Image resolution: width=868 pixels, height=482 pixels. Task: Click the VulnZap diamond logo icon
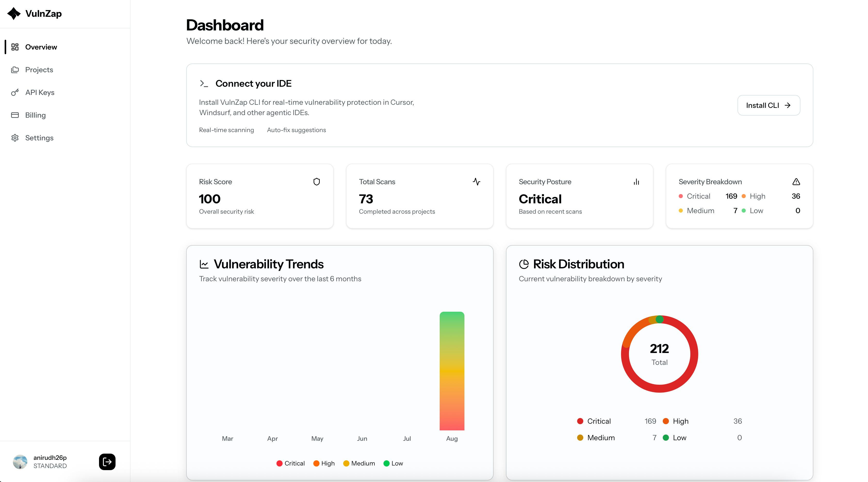click(x=14, y=13)
